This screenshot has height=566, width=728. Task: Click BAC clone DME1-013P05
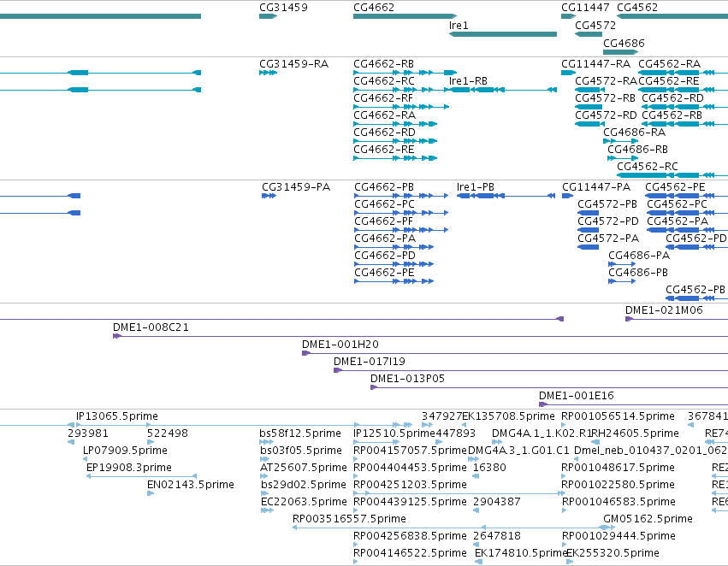tap(549, 387)
